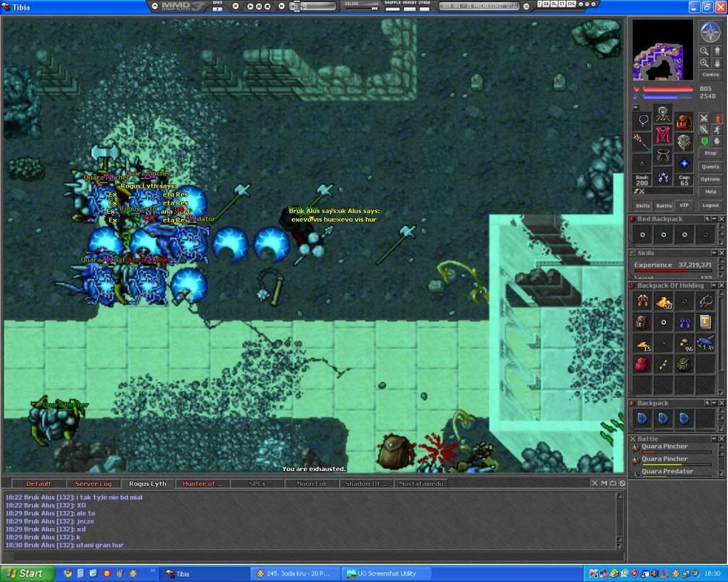Click the Logout button

(x=710, y=205)
